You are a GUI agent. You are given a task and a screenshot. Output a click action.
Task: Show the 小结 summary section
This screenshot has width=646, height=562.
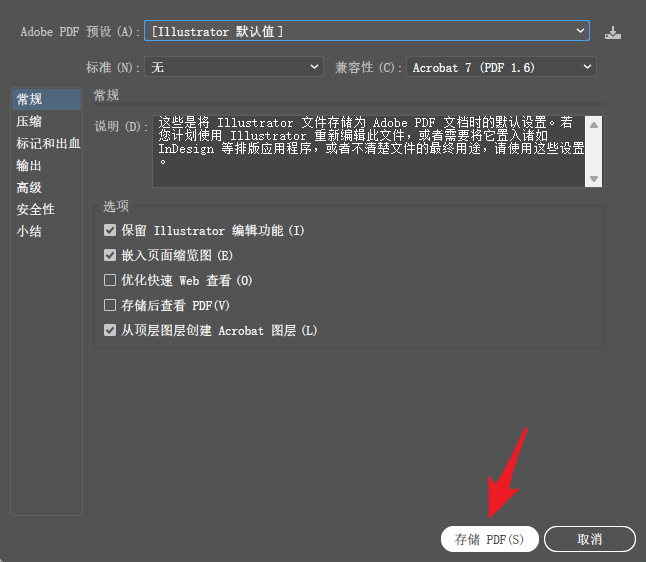click(47, 231)
